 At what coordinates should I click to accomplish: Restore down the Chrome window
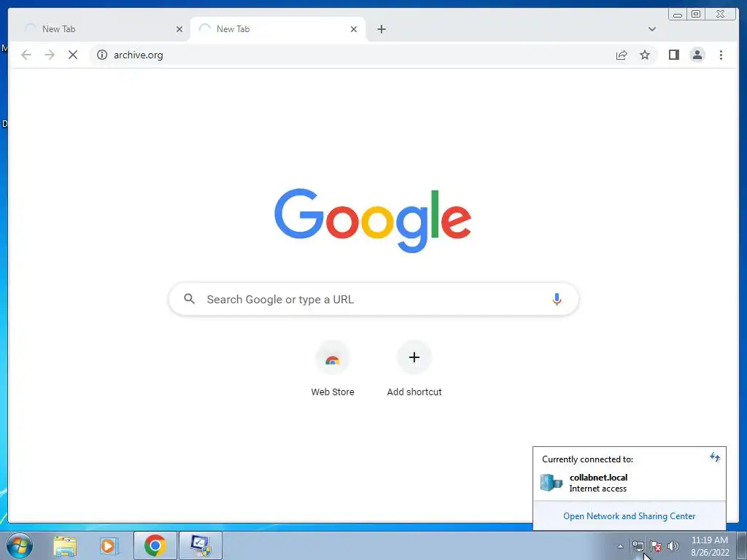point(695,15)
